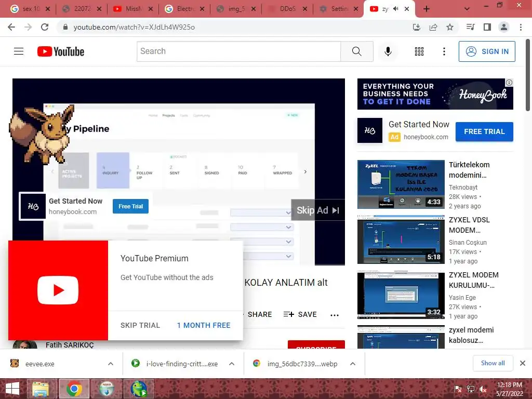Switch to the 'sex 10' Google tab

point(30,9)
